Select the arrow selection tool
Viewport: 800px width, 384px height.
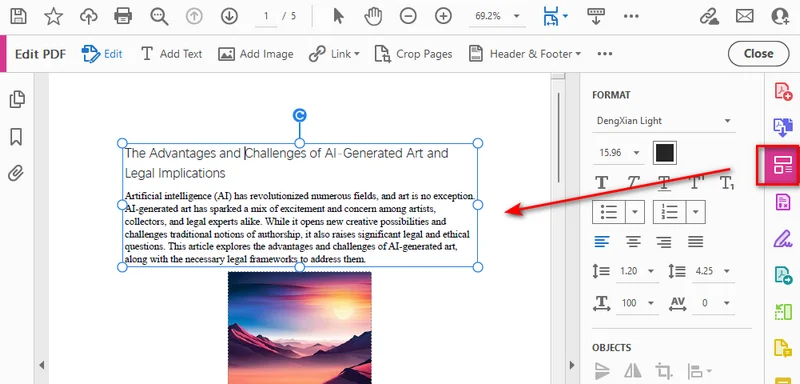[x=338, y=16]
